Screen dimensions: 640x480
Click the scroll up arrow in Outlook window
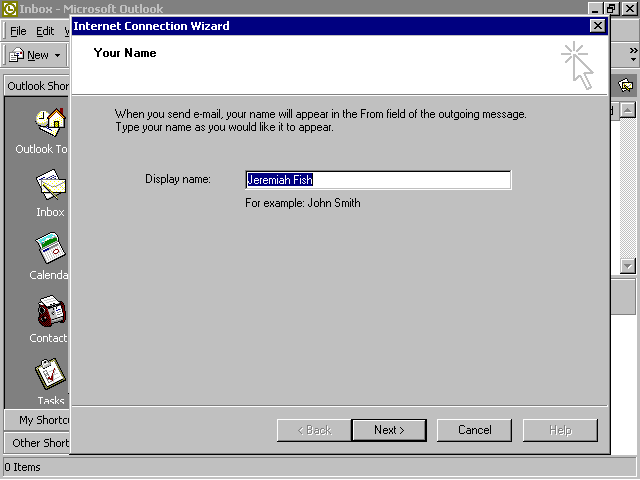pos(627,110)
